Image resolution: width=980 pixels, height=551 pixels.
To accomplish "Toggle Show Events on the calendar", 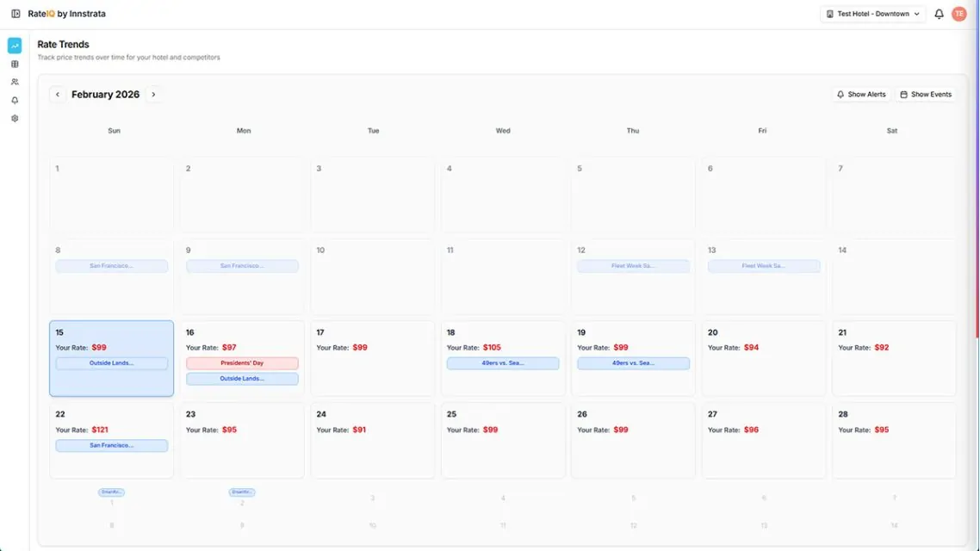I will (x=925, y=94).
